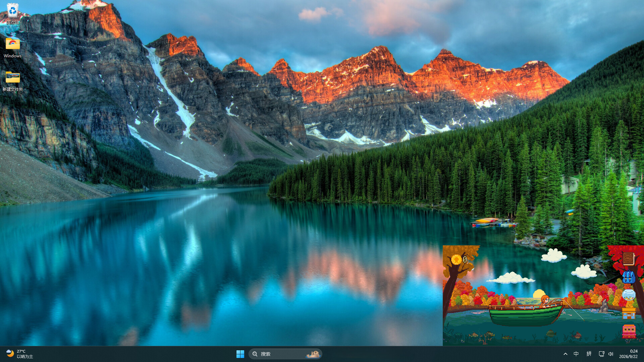Click the fishing girl in the boat
Screen dimensions: 644x362
click(x=545, y=301)
